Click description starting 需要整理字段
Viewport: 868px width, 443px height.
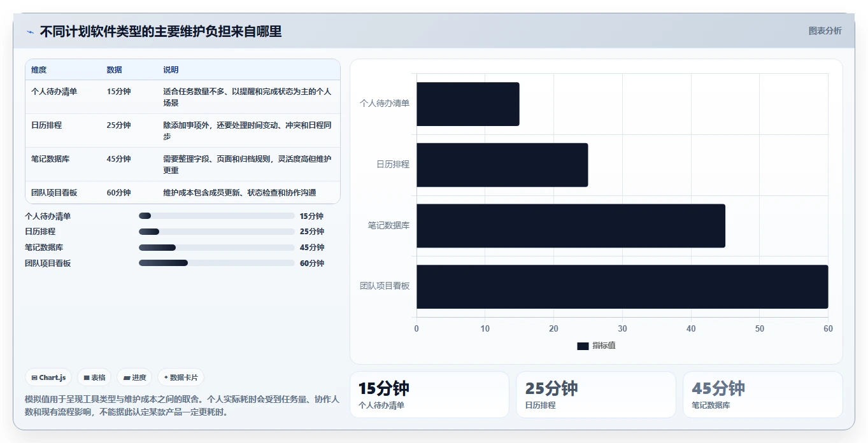[x=247, y=164]
